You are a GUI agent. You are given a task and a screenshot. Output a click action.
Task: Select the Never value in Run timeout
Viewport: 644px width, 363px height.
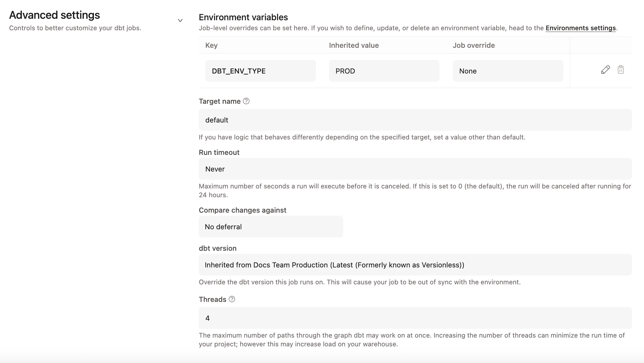click(x=215, y=169)
